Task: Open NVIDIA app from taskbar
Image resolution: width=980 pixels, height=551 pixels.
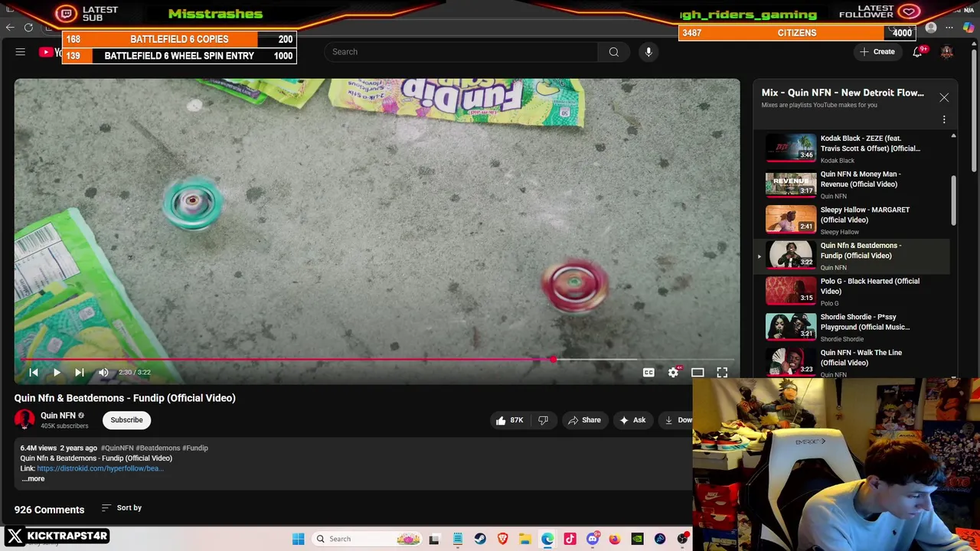Action: click(637, 539)
